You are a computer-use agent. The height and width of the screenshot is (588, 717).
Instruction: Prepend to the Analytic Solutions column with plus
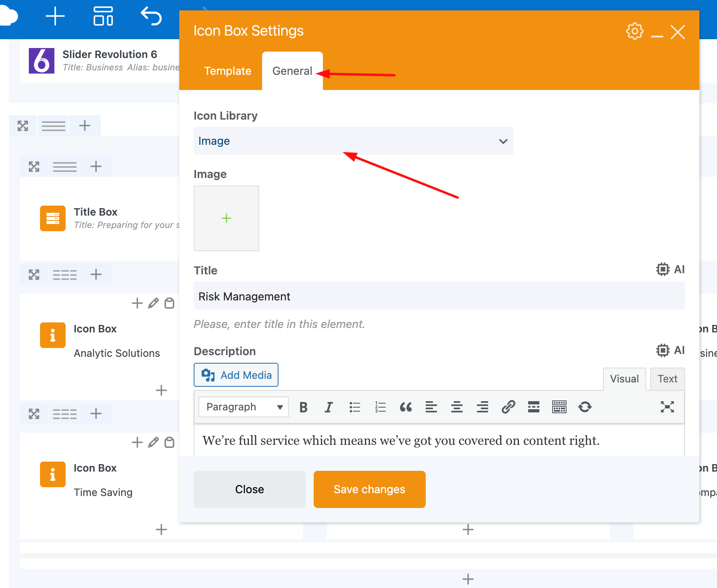tap(137, 303)
